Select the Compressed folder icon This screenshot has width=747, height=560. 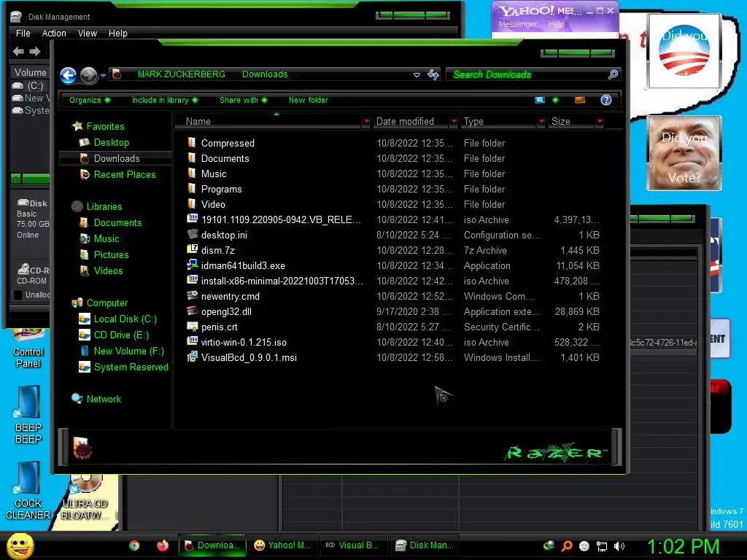(192, 143)
